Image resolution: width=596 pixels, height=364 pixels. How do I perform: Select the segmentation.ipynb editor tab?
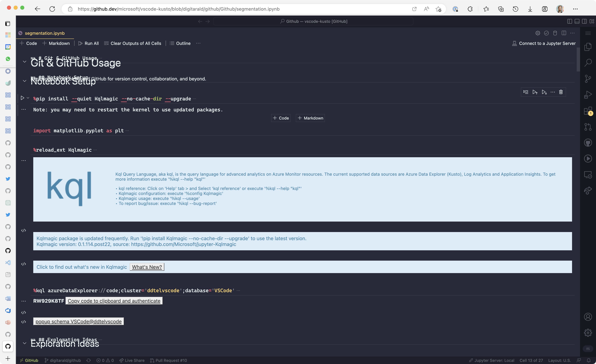(x=45, y=33)
